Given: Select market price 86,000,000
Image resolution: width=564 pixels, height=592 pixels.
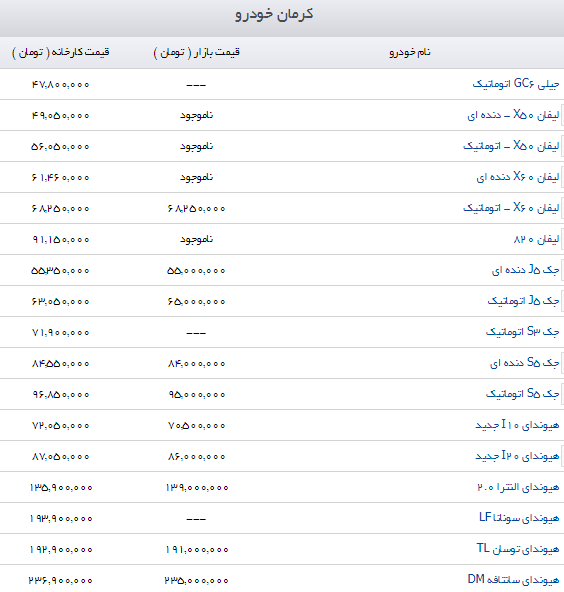Looking at the screenshot, I should pyautogui.click(x=196, y=456).
